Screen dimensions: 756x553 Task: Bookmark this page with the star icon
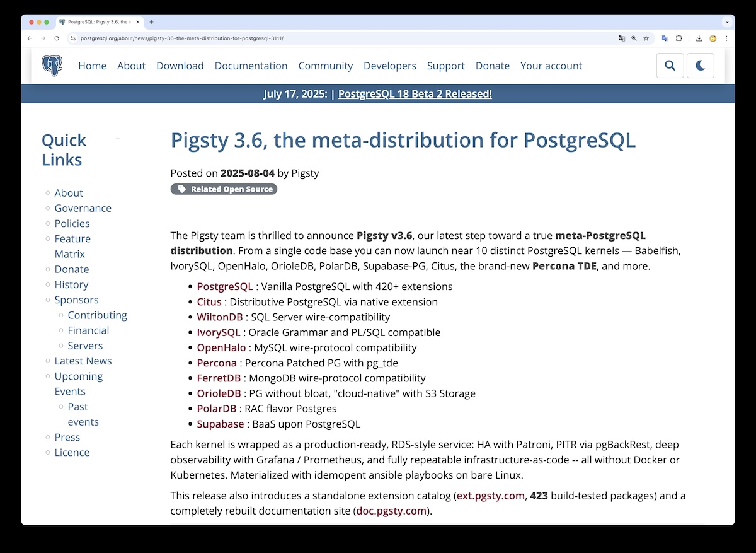point(646,38)
